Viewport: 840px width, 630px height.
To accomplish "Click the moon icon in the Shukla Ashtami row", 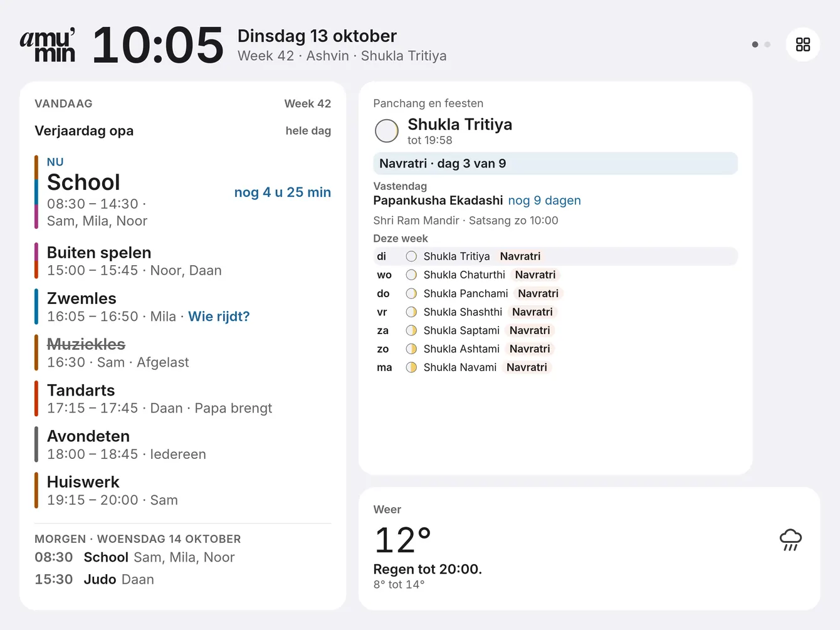I will click(411, 349).
